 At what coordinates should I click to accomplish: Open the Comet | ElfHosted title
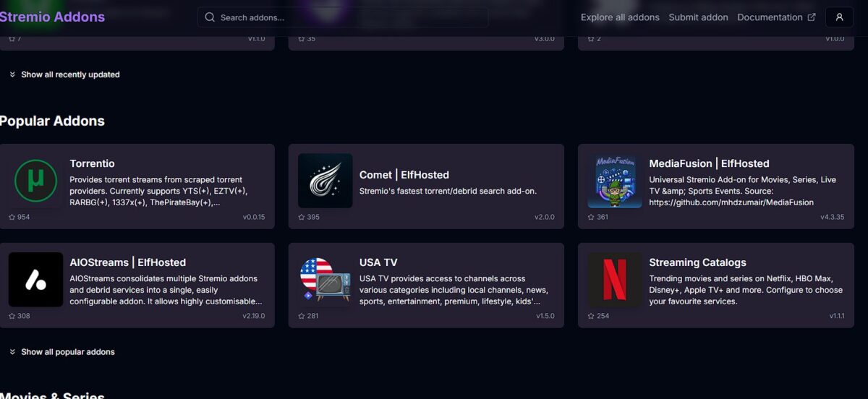point(404,175)
